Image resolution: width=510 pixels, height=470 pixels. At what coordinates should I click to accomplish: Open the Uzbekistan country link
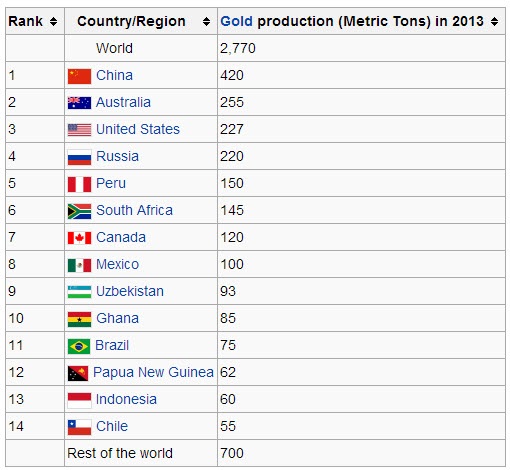[130, 291]
